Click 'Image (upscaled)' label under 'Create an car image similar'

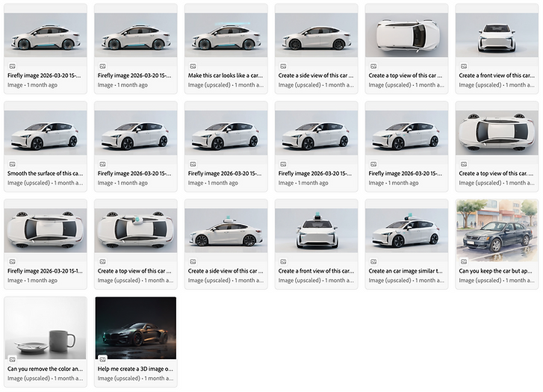tap(390, 281)
